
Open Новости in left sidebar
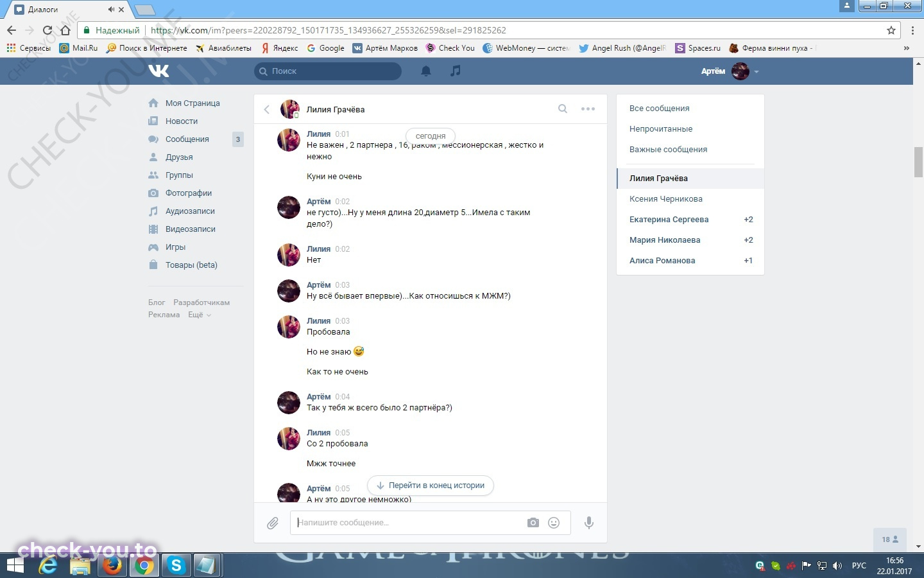[x=182, y=121]
